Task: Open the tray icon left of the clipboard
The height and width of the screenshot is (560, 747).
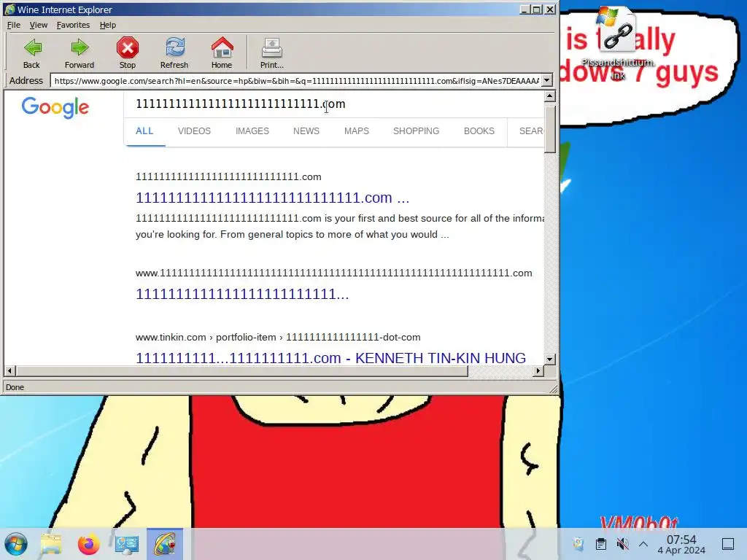Action: point(578,544)
